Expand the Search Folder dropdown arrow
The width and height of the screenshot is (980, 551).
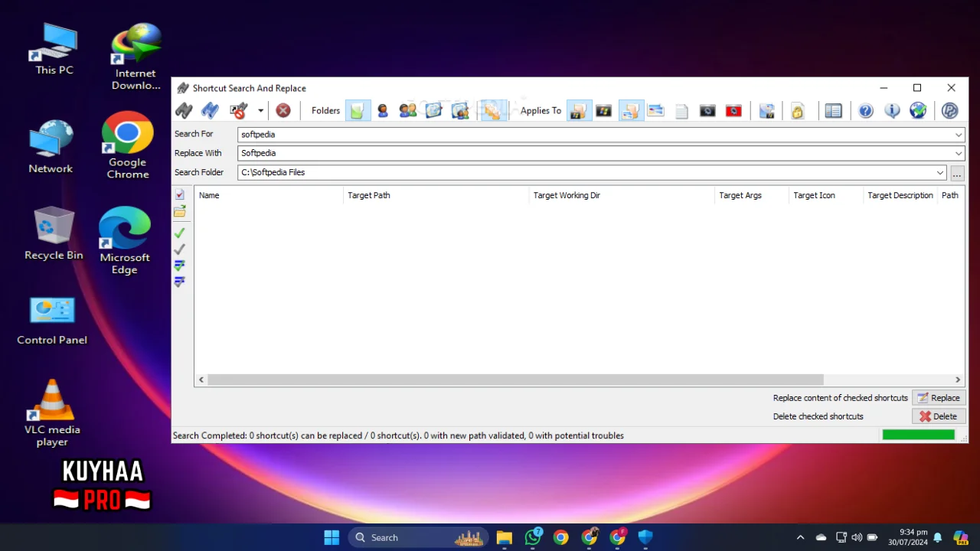940,173
